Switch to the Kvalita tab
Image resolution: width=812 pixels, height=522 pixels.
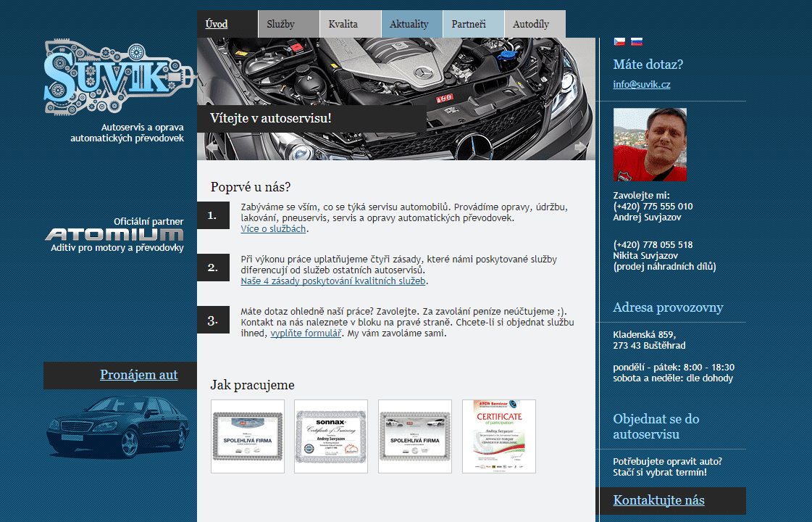tap(343, 24)
